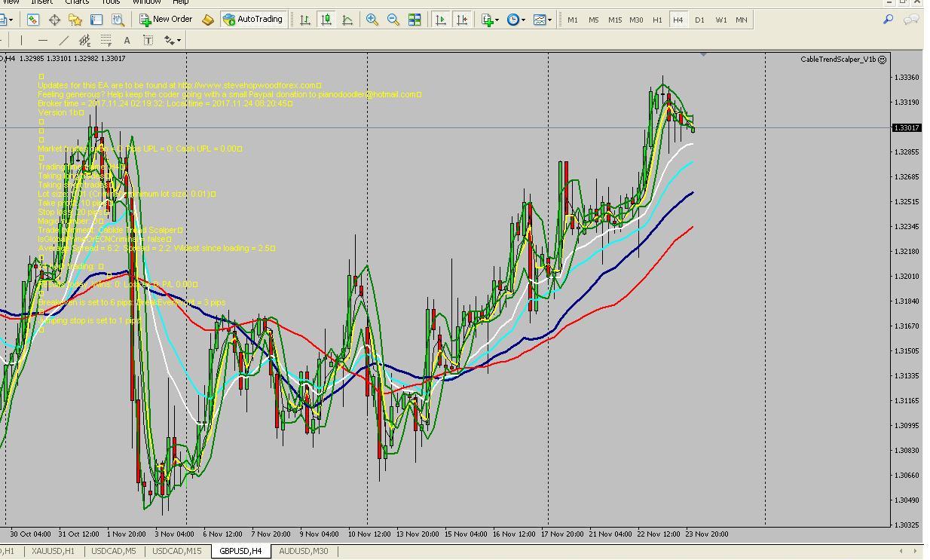Screen dimensions: 930x560
Task: Select the equidistant channel tool
Action: tap(84, 40)
